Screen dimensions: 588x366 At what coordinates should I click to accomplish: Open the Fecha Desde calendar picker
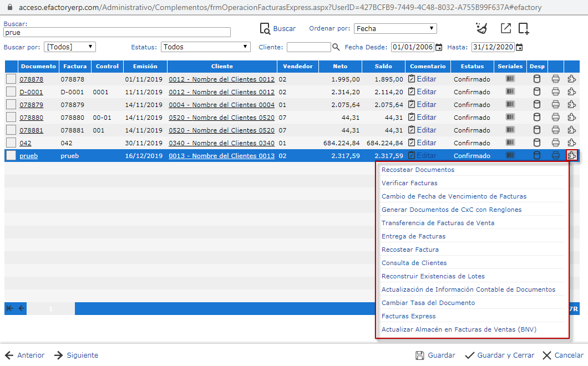coord(439,47)
